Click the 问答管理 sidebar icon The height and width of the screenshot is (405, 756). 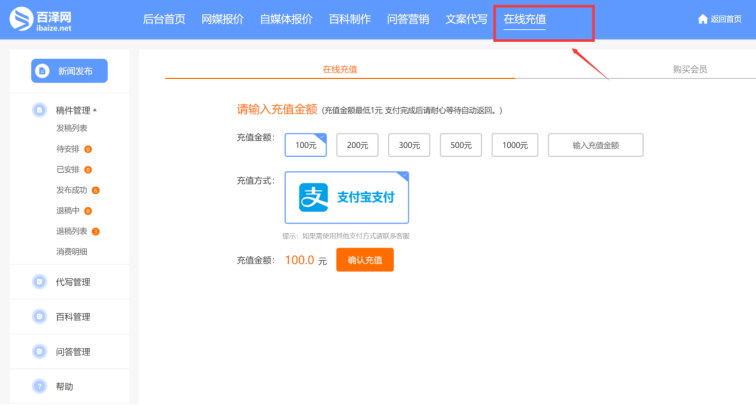(39, 352)
